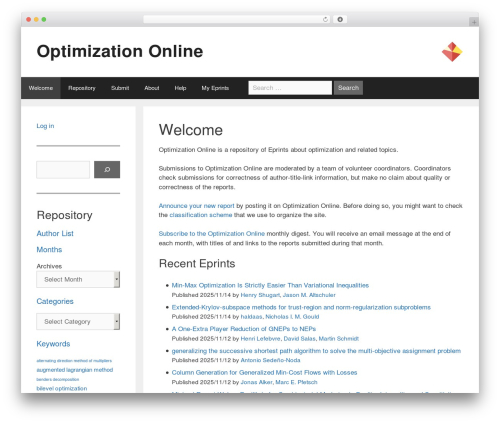Viewport: 500px width, 423px height.
Task: Open author Marc E. Pfetsch link
Action: 296,382
